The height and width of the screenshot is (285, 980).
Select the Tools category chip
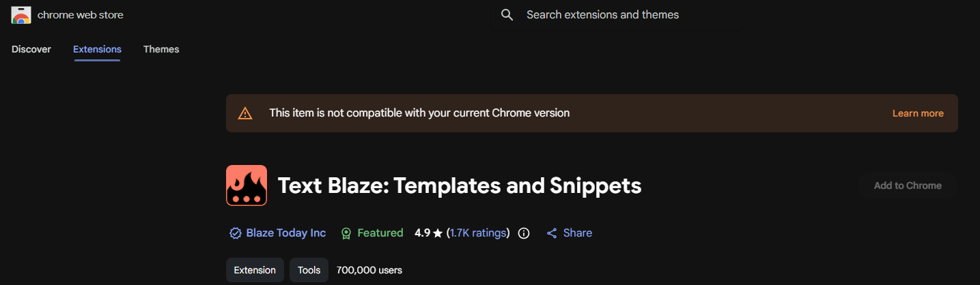[309, 270]
